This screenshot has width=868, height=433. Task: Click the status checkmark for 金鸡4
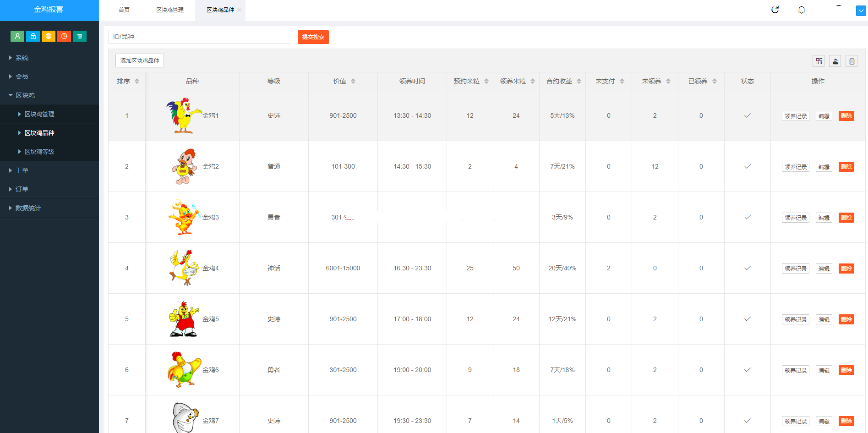pos(747,268)
